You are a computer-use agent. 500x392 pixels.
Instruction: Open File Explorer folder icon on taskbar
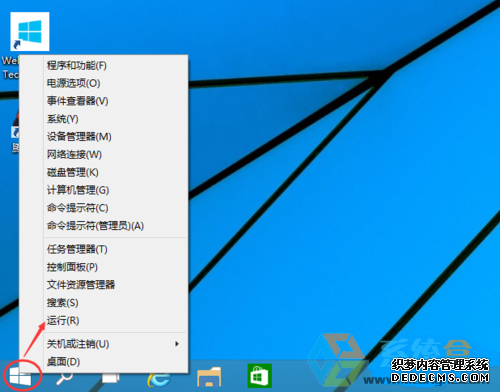tap(209, 378)
